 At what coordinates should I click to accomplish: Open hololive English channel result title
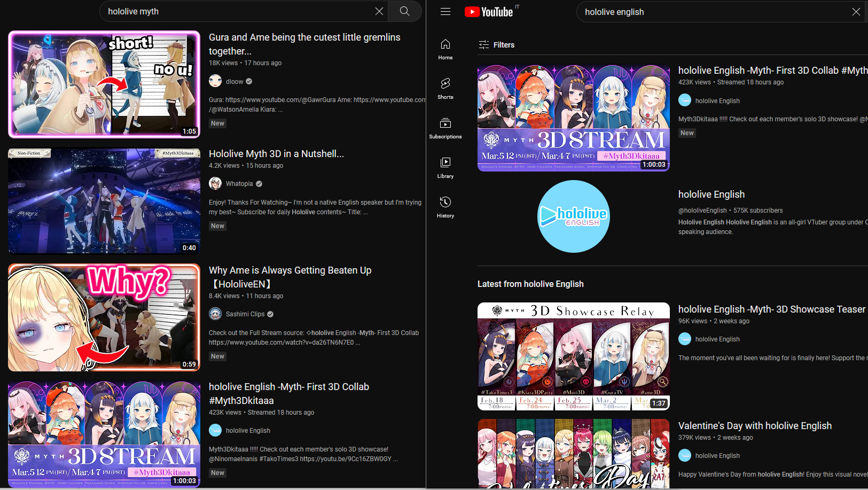711,195
